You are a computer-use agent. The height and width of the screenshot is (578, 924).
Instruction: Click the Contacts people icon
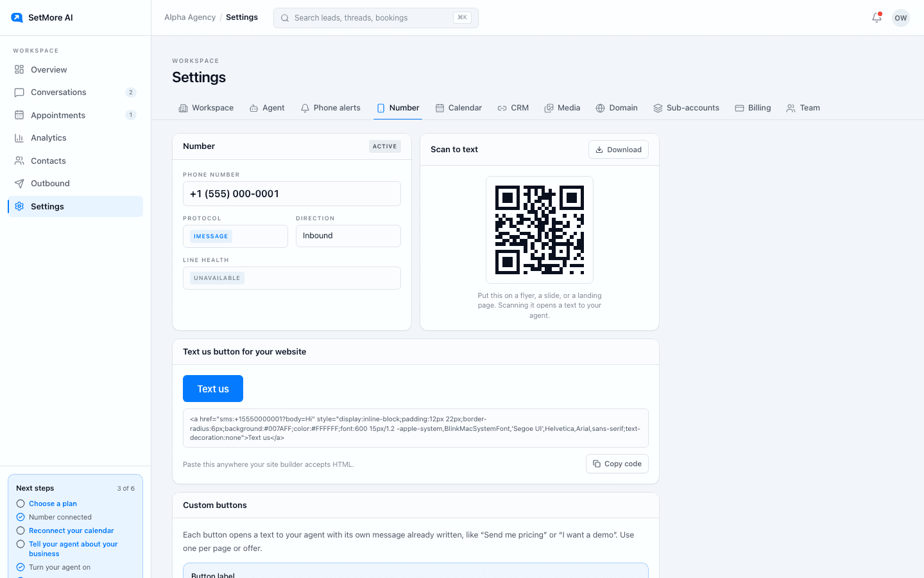coord(19,161)
